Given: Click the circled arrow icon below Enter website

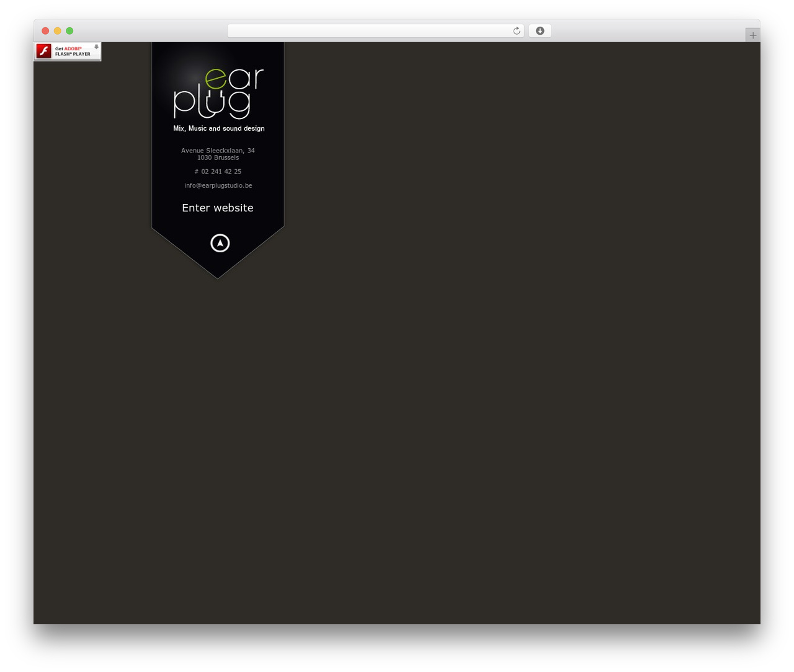Looking at the screenshot, I should click(220, 243).
